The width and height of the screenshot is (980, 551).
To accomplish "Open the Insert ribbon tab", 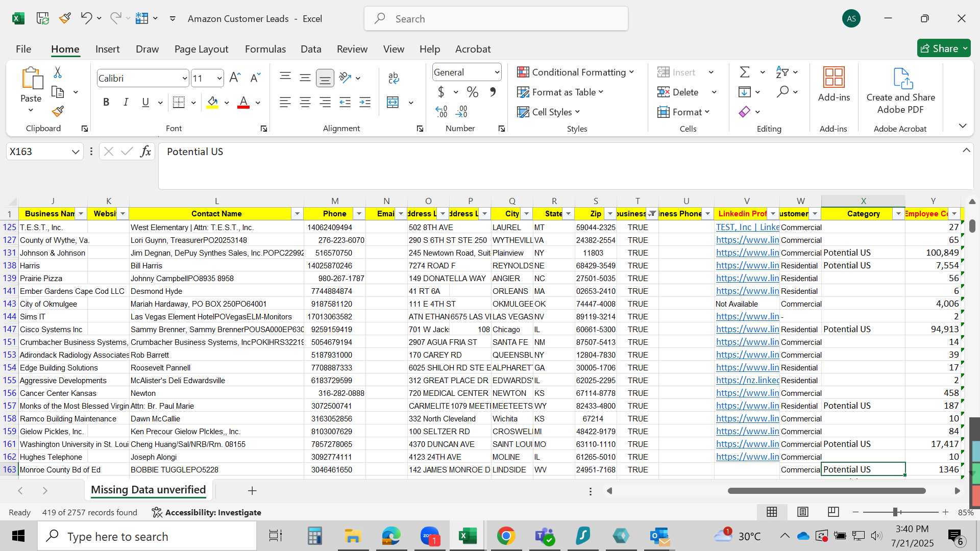I will [x=107, y=49].
